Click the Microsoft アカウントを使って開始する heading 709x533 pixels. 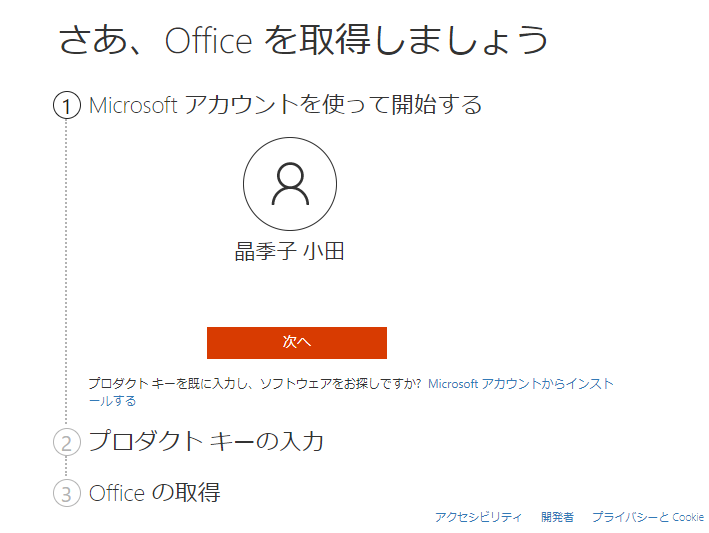[x=285, y=105]
